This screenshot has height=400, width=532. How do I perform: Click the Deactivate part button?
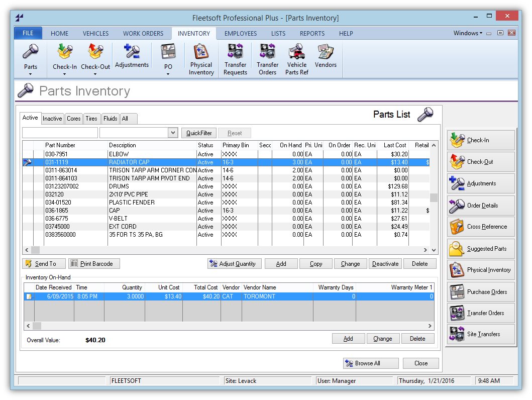(385, 264)
